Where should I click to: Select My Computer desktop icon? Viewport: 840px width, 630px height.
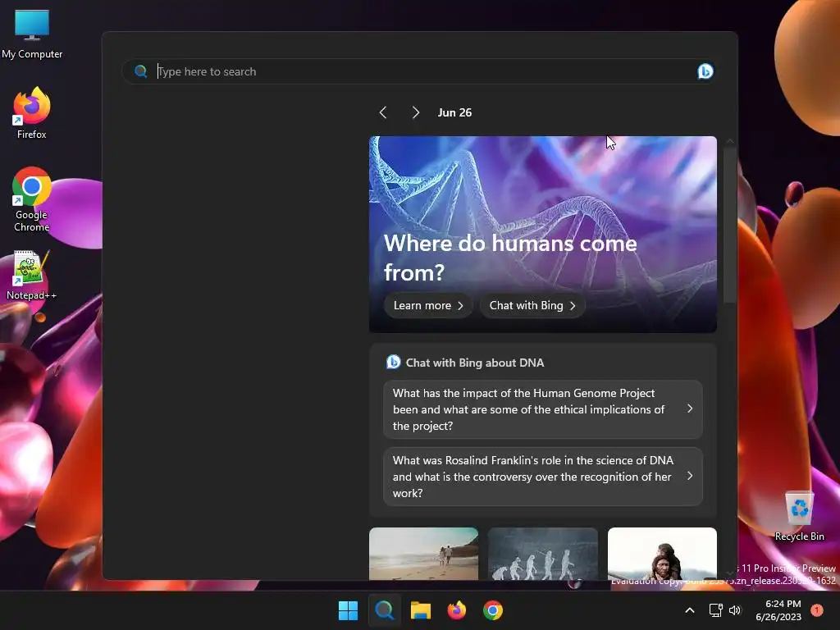pos(32,34)
